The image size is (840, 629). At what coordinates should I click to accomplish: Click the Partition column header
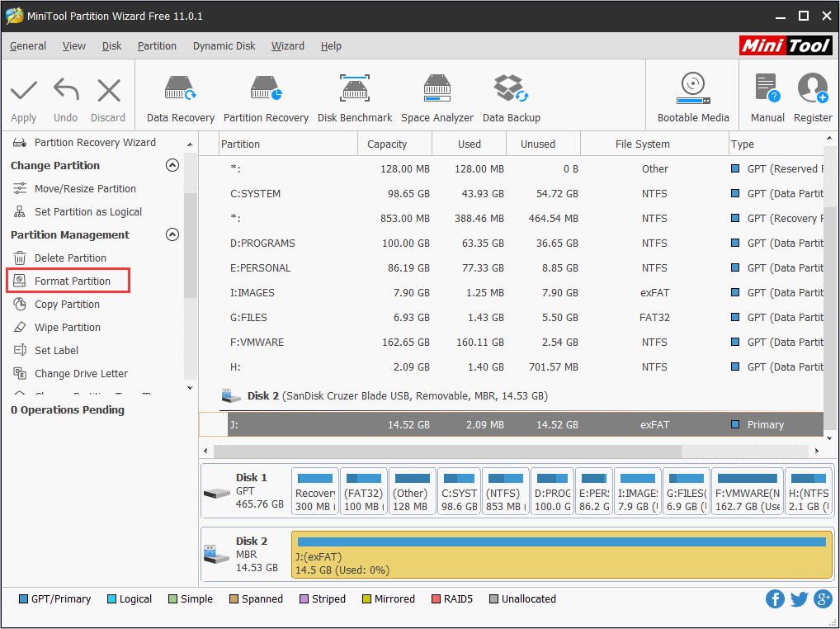(289, 144)
